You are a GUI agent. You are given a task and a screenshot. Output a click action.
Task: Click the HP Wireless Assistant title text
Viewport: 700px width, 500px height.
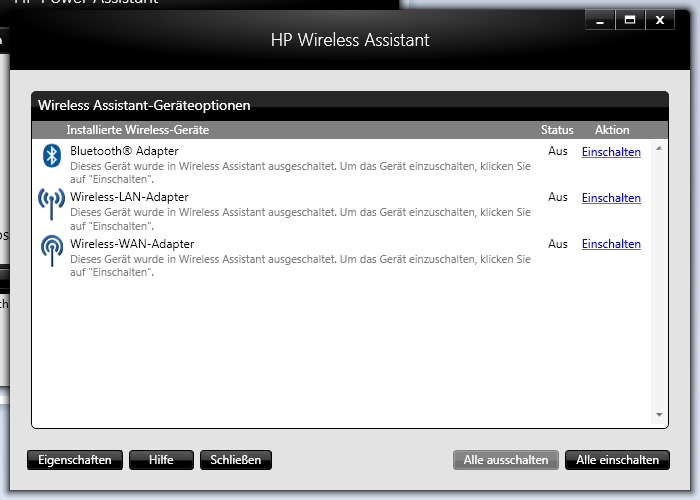[350, 40]
